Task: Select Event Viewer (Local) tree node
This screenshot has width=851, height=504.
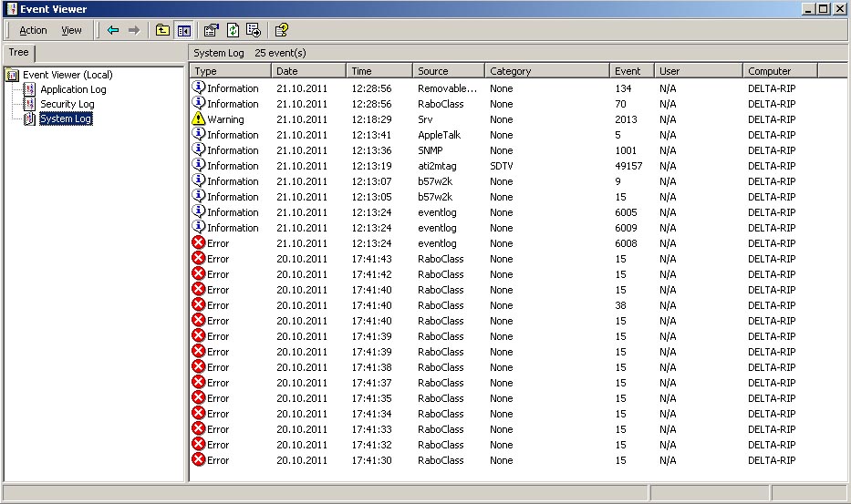Action: [67, 75]
